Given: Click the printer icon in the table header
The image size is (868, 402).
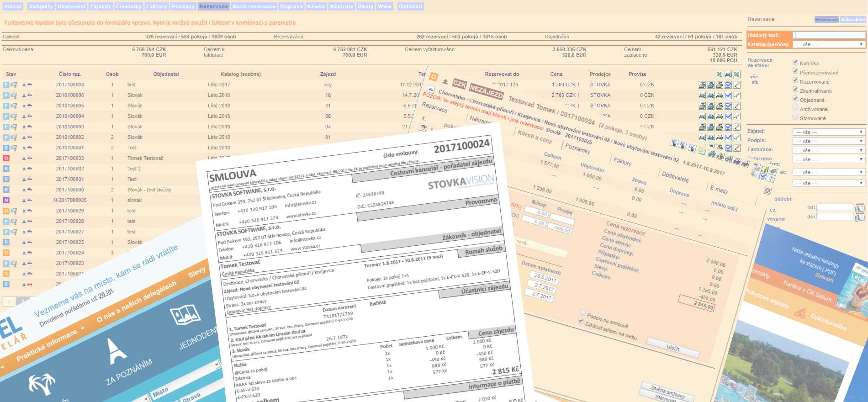Looking at the screenshot, I should coord(728,74).
